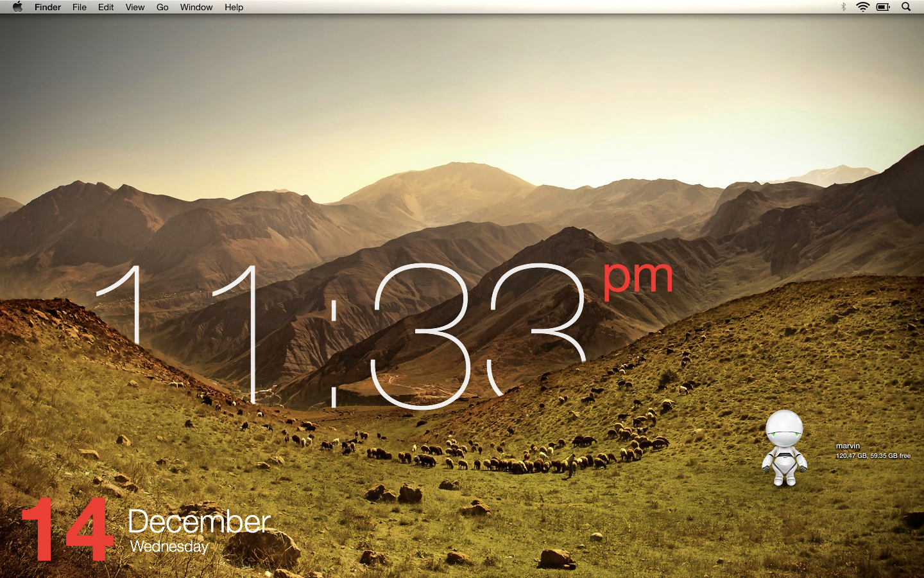Open the Edit menu
This screenshot has width=924, height=578.
point(106,7)
